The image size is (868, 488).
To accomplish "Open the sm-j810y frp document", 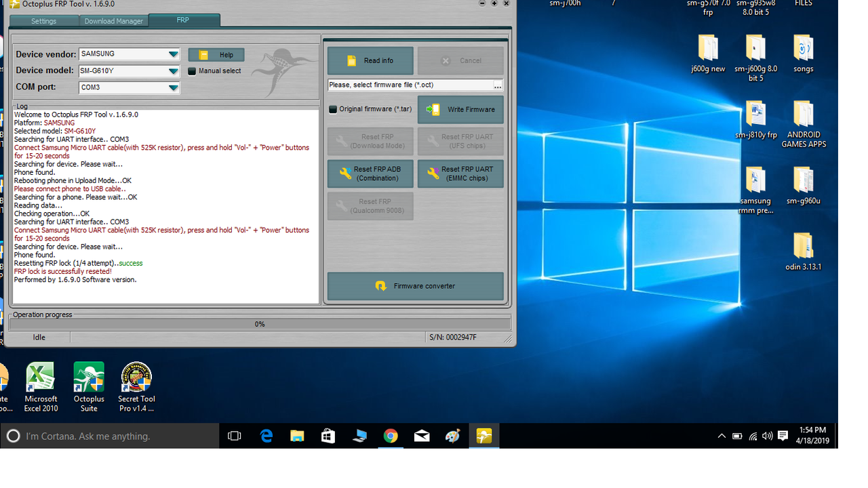I will 755,120.
